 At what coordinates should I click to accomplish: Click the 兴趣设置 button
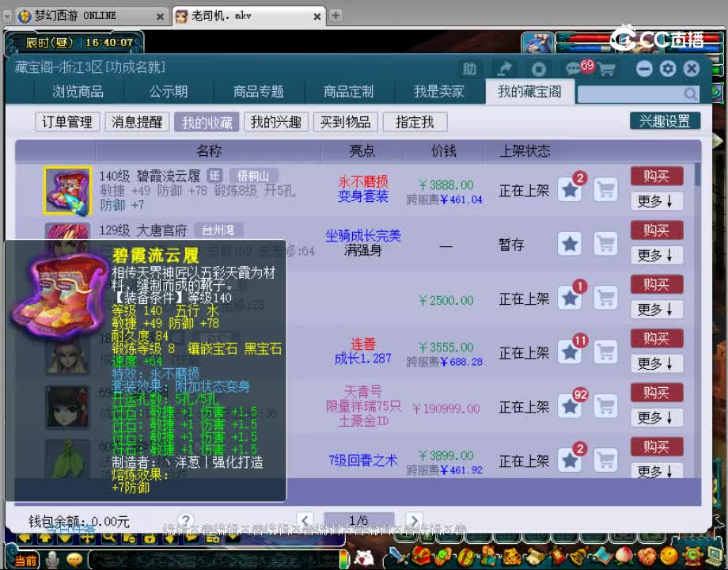click(665, 121)
